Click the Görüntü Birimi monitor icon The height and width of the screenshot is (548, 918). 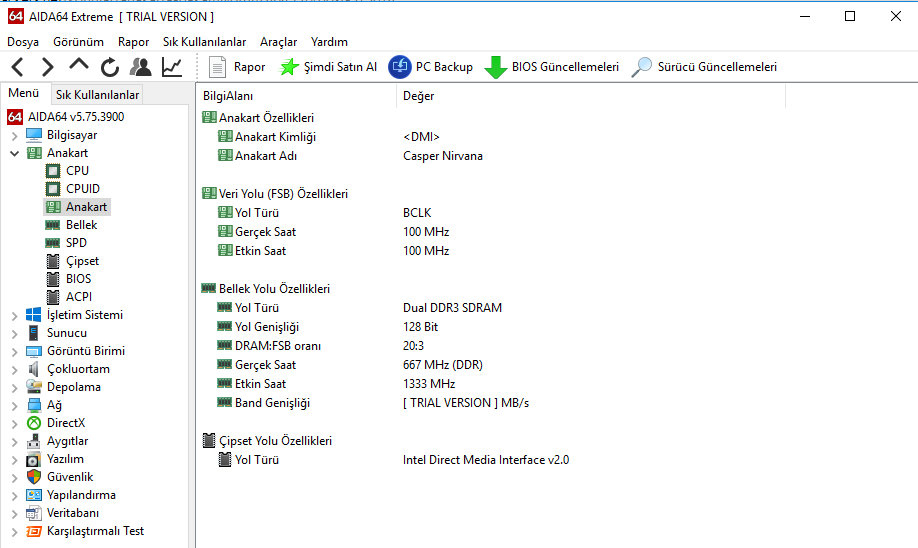coord(34,351)
